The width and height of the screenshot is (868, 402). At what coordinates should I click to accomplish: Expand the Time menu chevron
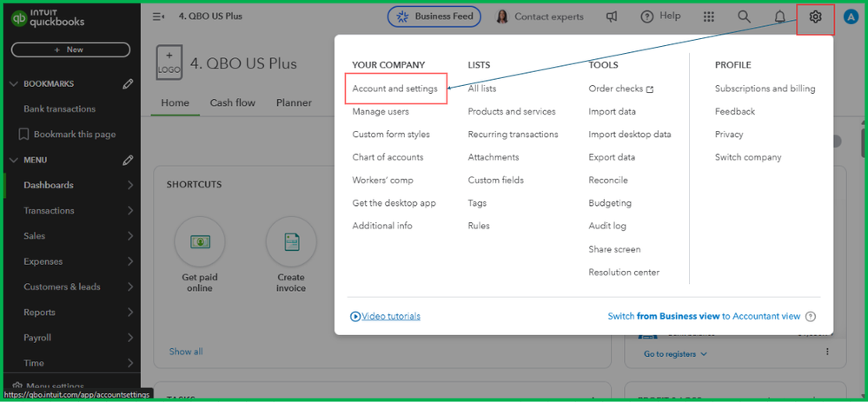point(130,363)
